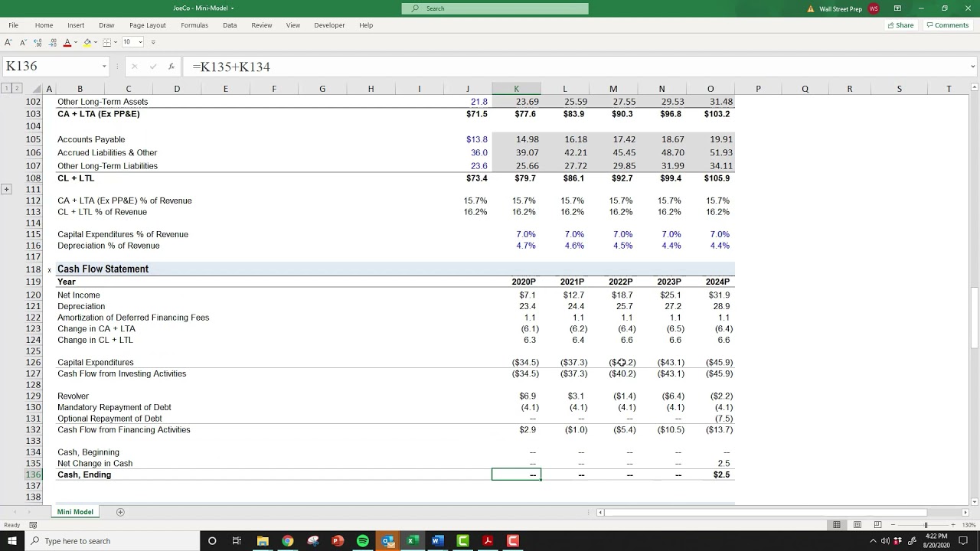This screenshot has height=551, width=980.
Task: Click the Decrease Decimal icon
Action: coord(53,42)
